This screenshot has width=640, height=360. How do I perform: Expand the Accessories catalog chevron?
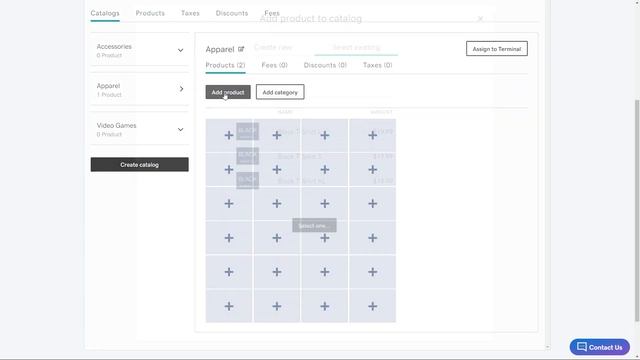coord(180,50)
